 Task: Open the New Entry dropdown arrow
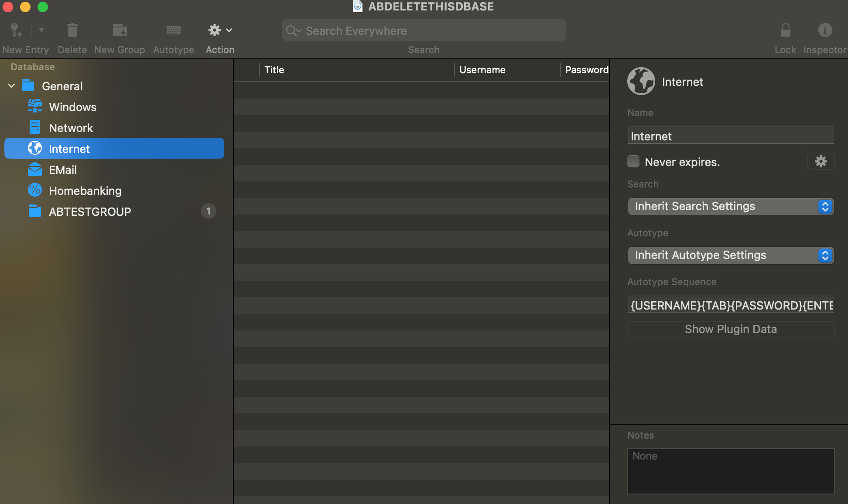(x=41, y=30)
